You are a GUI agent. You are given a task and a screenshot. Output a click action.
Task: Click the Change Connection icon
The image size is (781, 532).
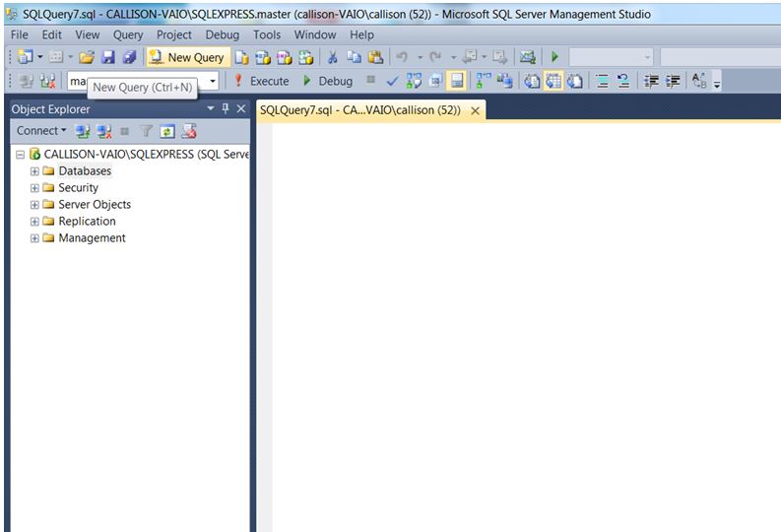tap(47, 81)
